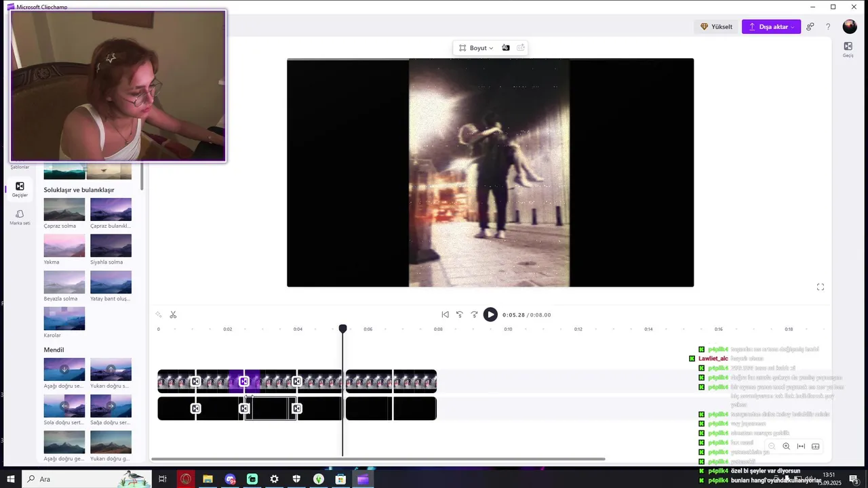Open the help question mark icon
Image resolution: width=868 pixels, height=488 pixels.
[x=828, y=27]
